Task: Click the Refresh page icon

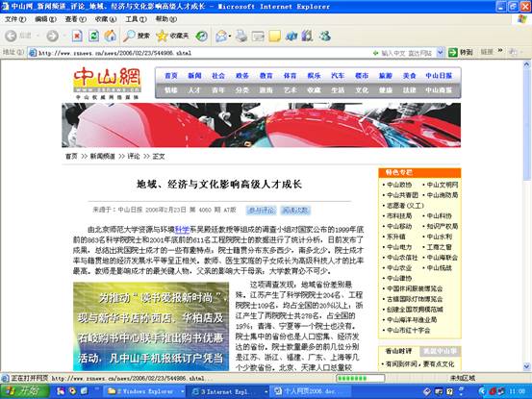Action: pyautogui.click(x=93, y=36)
